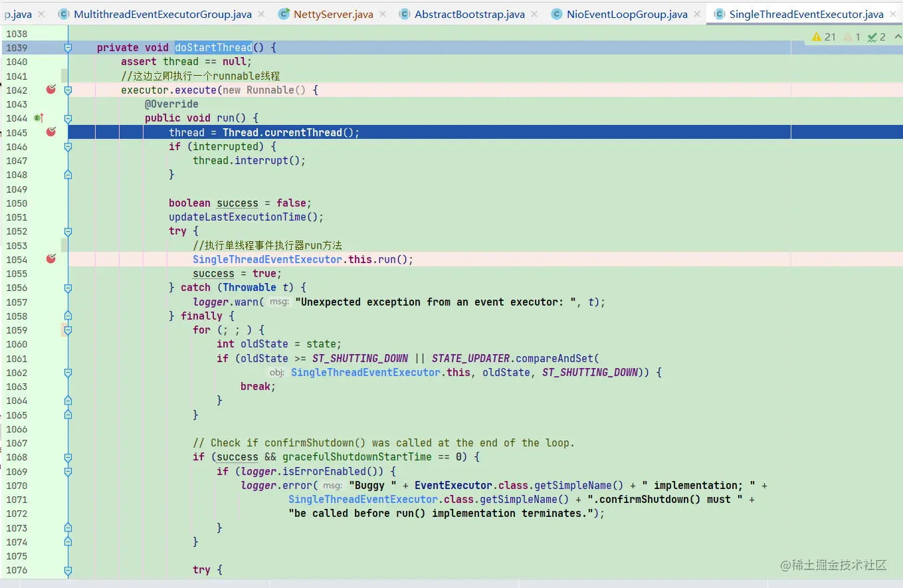The height and width of the screenshot is (588, 903).
Task: Click the highlighted doStartThread method name
Action: (213, 47)
